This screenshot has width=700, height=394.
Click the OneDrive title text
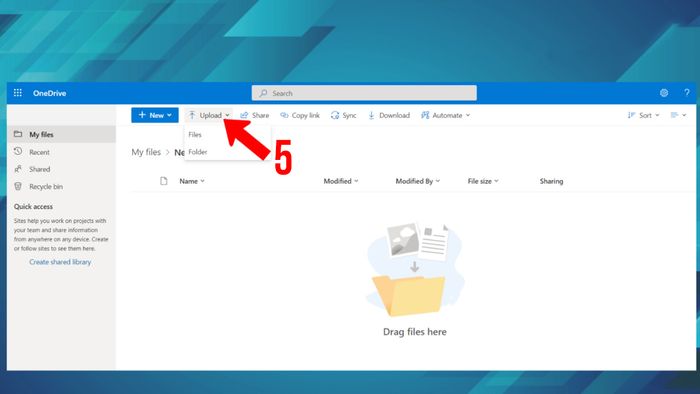tap(50, 93)
